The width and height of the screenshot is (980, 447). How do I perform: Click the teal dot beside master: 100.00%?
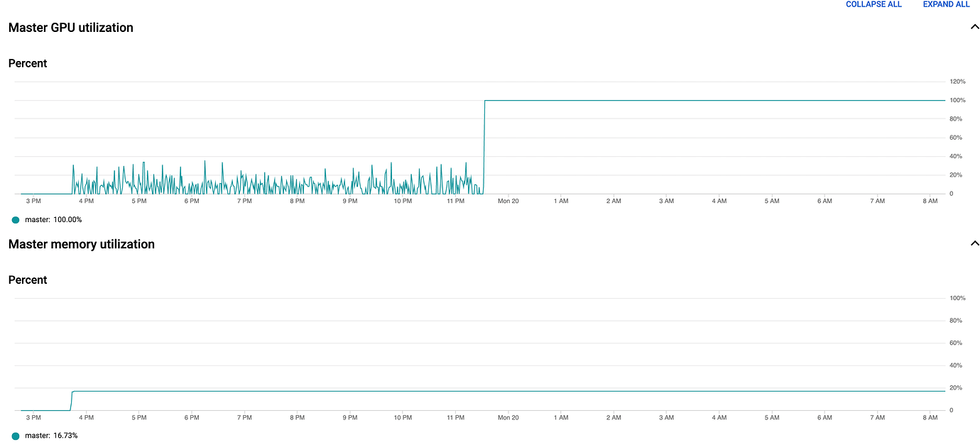(16, 220)
